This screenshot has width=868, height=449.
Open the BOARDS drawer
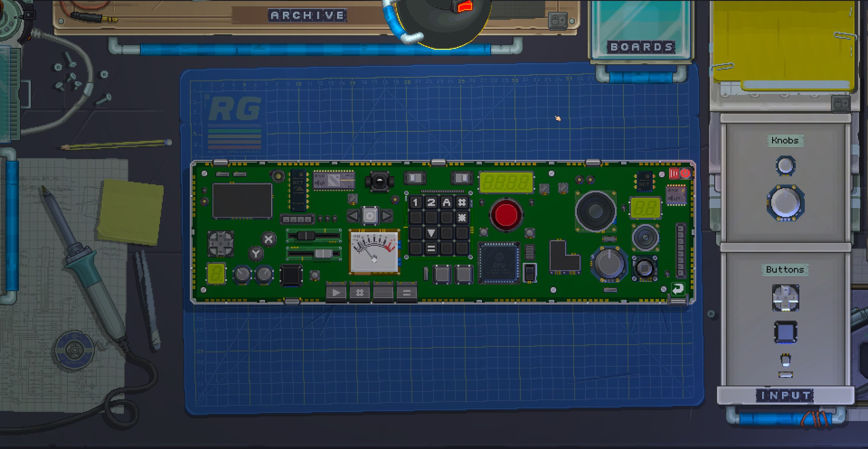[641, 47]
